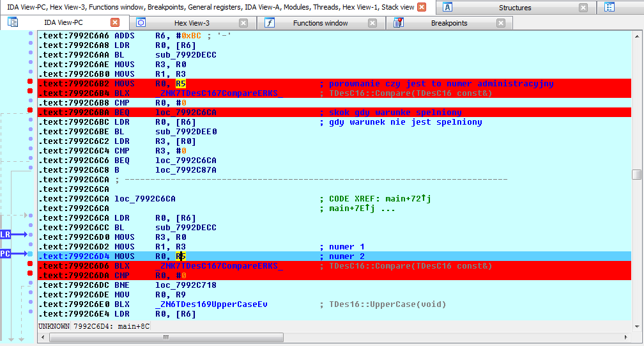Click the Enums tab icon next to Structures
Screen dimensions: 644x346
point(609,7)
